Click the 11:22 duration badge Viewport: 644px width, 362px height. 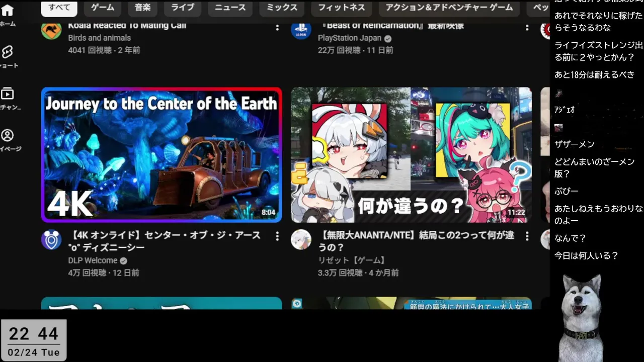coord(516,213)
